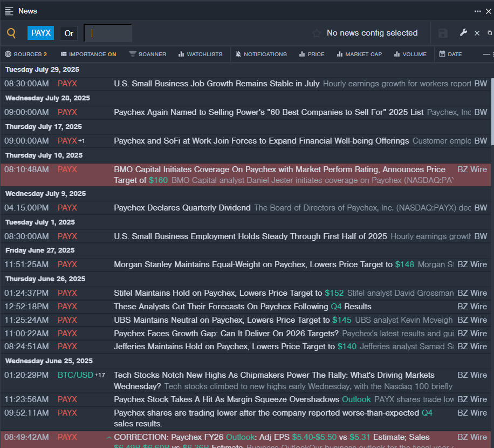Open Morgan Stanley Maintains Equal-Weight headline
This screenshot has height=448, width=494.
[264, 264]
